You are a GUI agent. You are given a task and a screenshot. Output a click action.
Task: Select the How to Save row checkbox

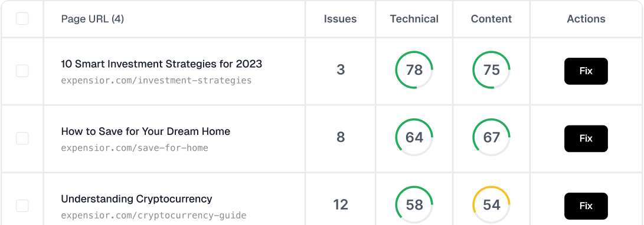(x=22, y=138)
